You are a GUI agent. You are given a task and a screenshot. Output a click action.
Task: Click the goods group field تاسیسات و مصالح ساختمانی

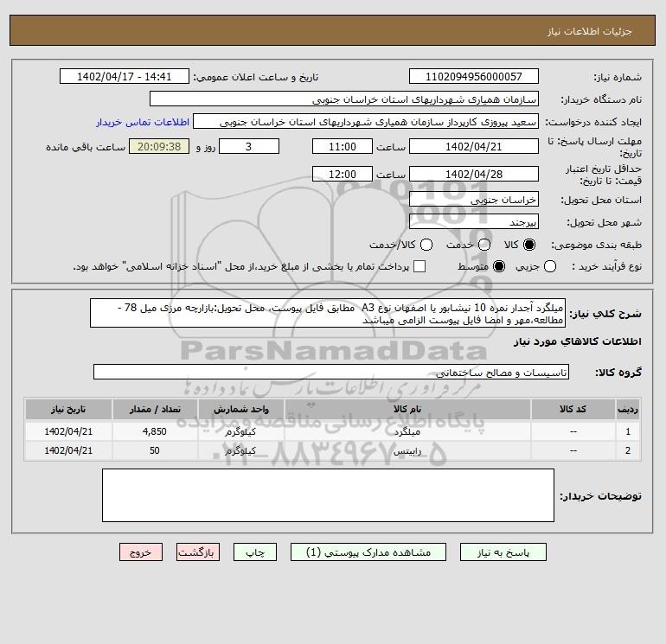click(x=331, y=373)
